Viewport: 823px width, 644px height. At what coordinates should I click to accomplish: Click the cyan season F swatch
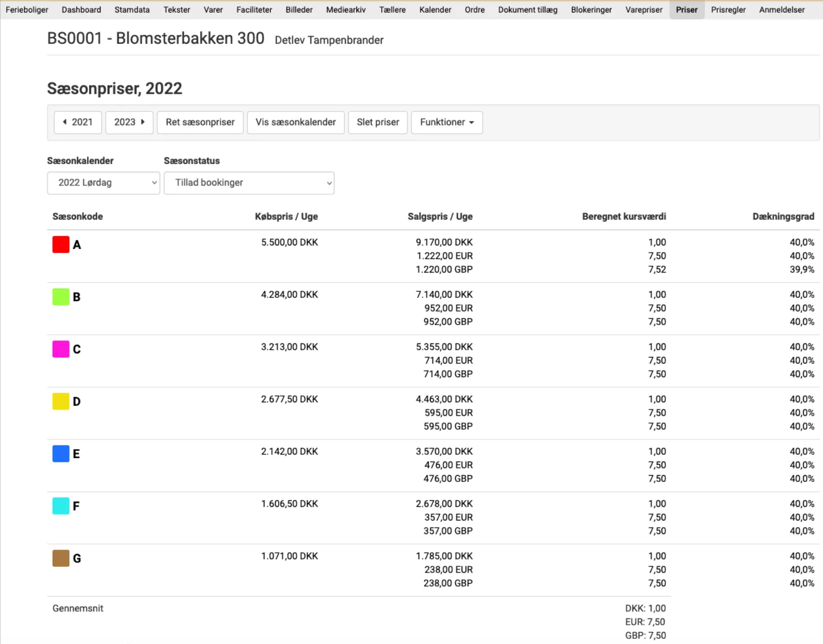61,506
